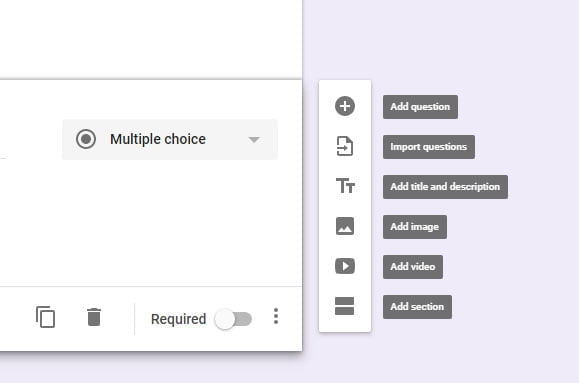Click the Add video tooltip label
Viewport: 579px width, 383px height.
click(413, 267)
